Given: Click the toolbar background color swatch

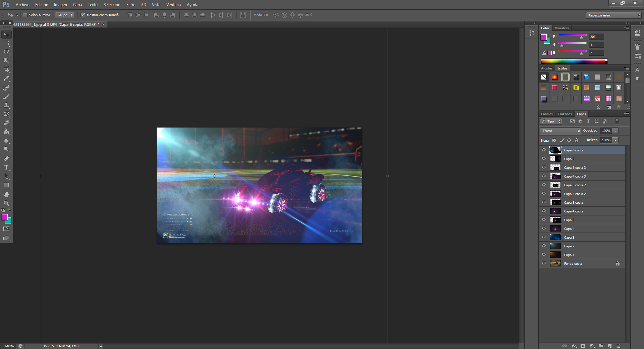Looking at the screenshot, I should tap(9, 221).
